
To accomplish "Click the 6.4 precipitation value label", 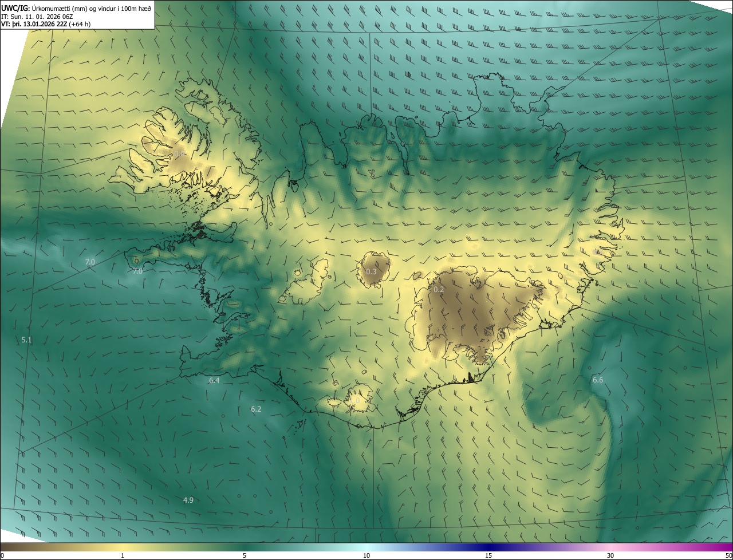I will click(x=214, y=380).
